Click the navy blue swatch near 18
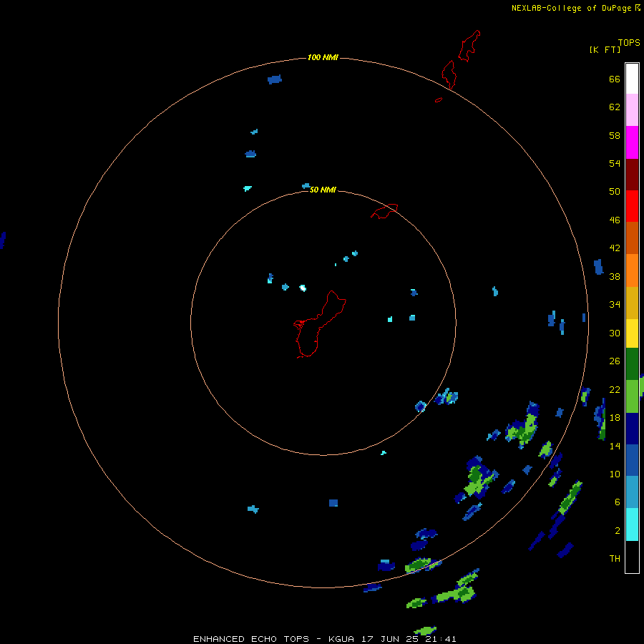This screenshot has width=644, height=644. 632,429
